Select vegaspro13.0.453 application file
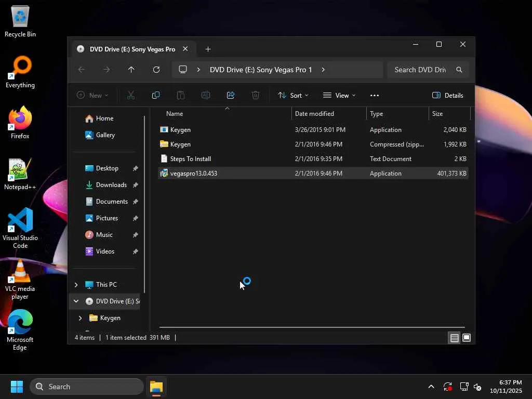 (x=313, y=174)
